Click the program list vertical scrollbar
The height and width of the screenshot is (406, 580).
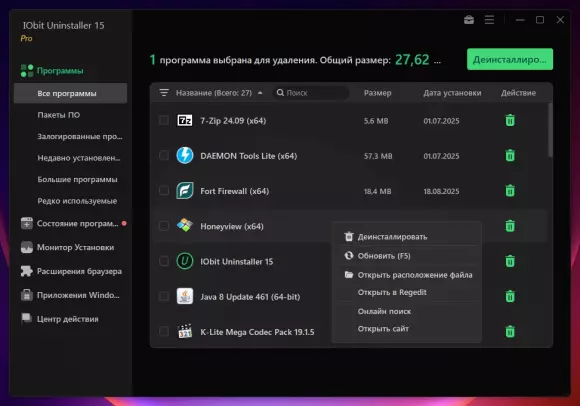point(550,130)
